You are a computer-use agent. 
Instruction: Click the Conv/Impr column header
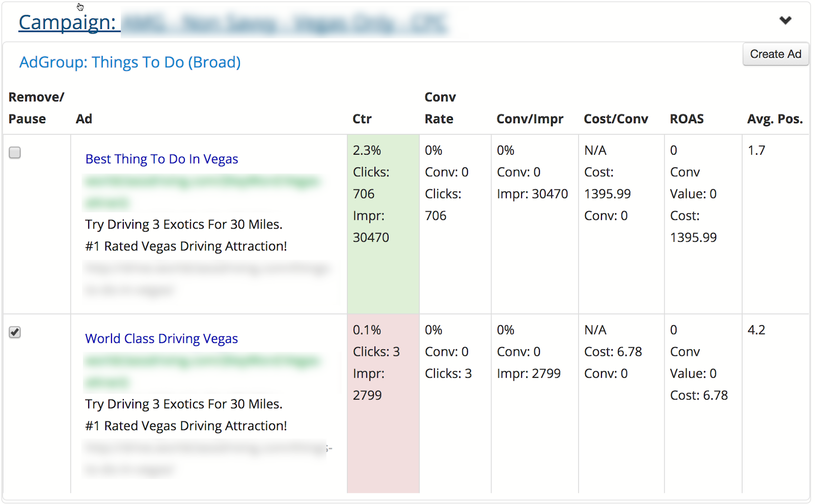coord(530,119)
